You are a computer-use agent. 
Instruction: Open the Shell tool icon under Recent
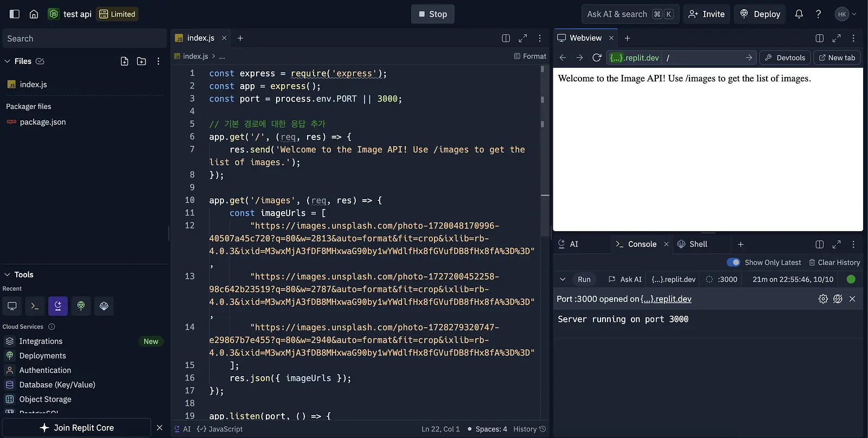(x=35, y=306)
